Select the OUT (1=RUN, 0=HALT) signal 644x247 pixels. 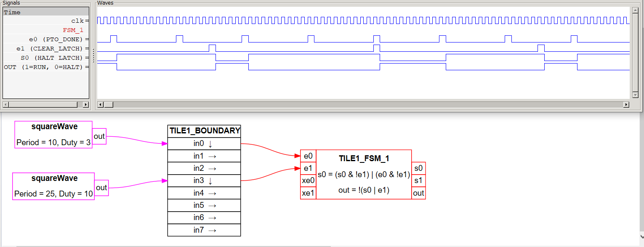[45, 67]
